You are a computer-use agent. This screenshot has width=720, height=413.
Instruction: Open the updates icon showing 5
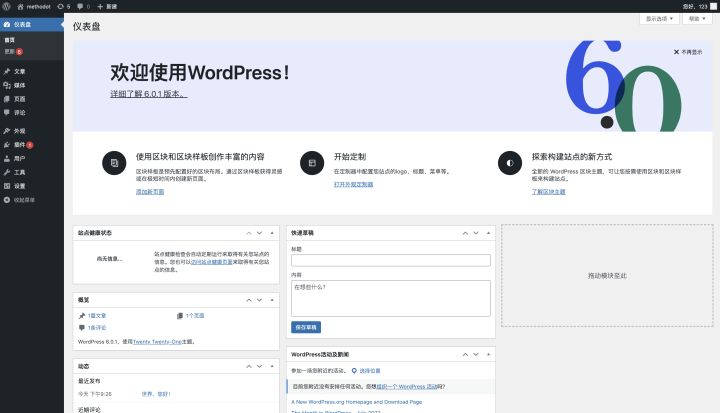point(61,6)
